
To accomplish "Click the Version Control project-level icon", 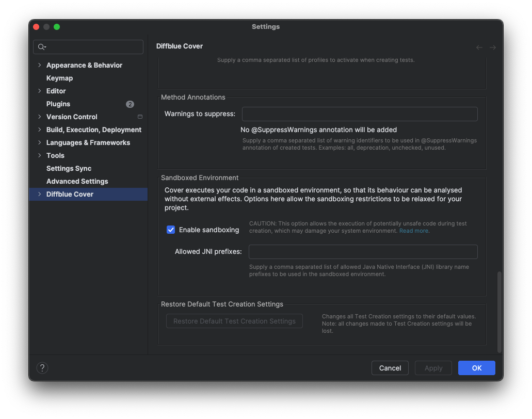I will 140,117.
